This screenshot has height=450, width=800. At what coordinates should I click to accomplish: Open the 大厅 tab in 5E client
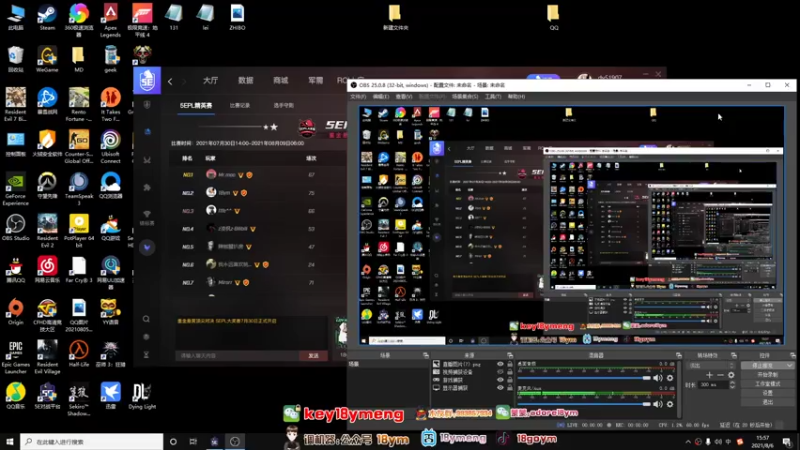(210, 81)
